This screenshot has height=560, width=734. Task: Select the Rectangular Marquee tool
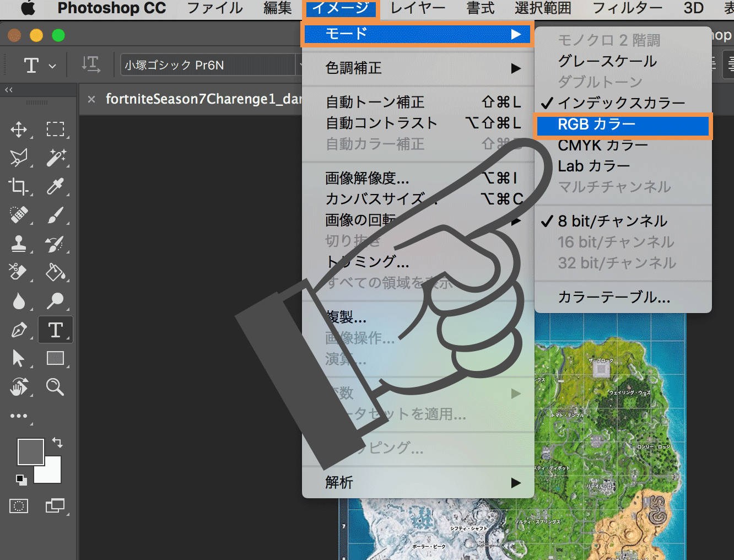(x=55, y=130)
